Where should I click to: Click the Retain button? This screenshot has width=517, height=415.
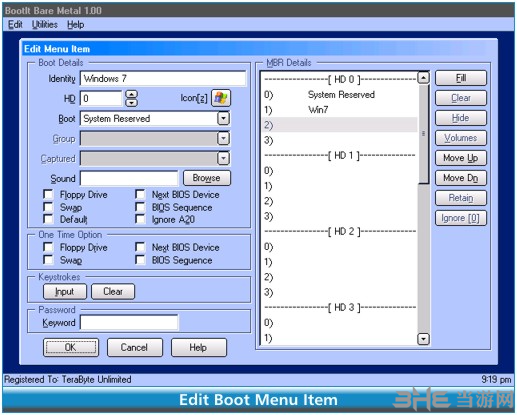click(461, 198)
